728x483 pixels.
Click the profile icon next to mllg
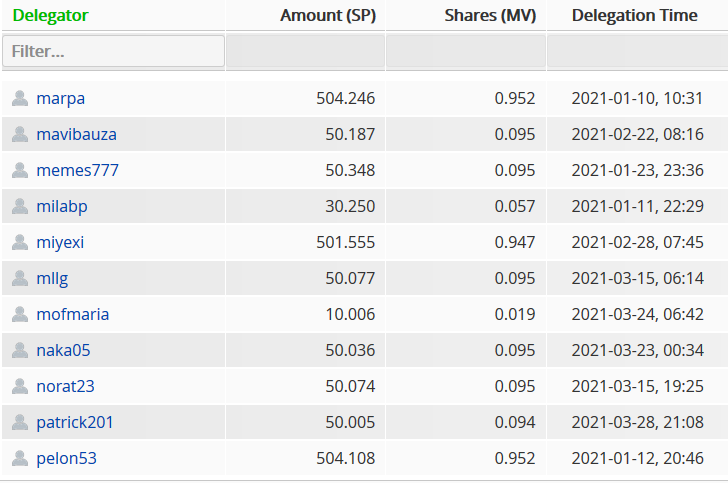[20, 278]
